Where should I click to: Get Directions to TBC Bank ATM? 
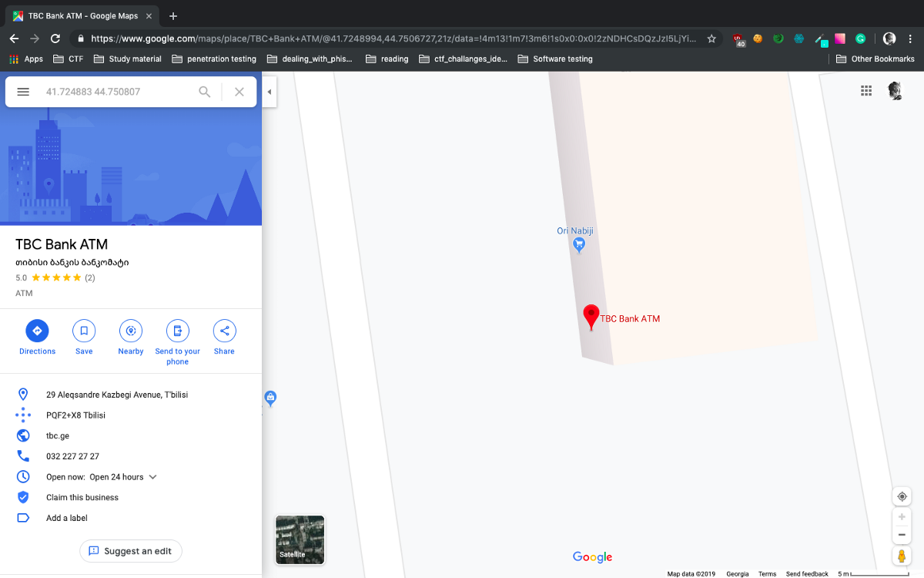point(37,338)
